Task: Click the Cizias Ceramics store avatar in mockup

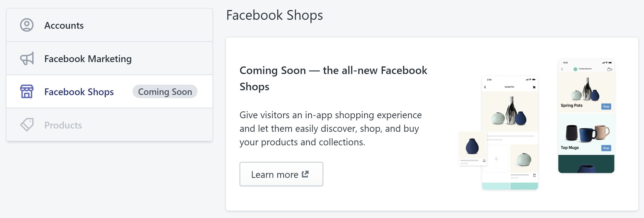Action: pos(575,69)
